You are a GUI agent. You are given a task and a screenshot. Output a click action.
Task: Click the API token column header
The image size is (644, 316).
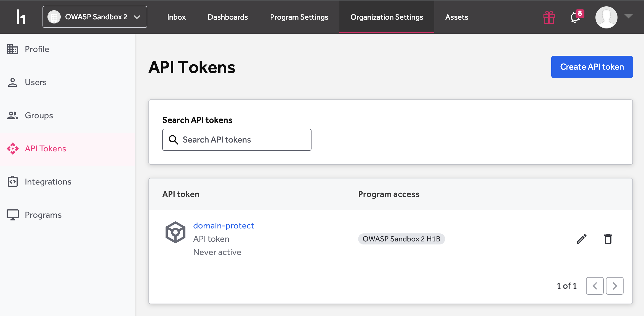(181, 194)
